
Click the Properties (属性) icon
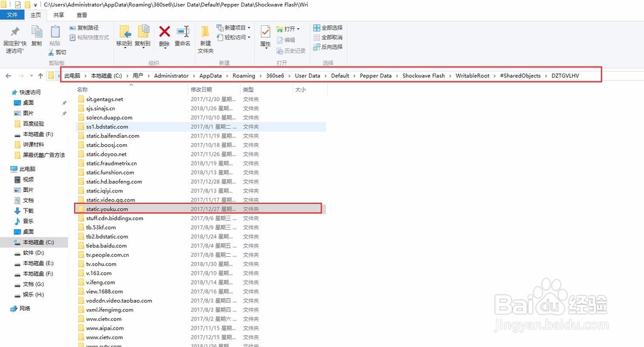[x=265, y=32]
